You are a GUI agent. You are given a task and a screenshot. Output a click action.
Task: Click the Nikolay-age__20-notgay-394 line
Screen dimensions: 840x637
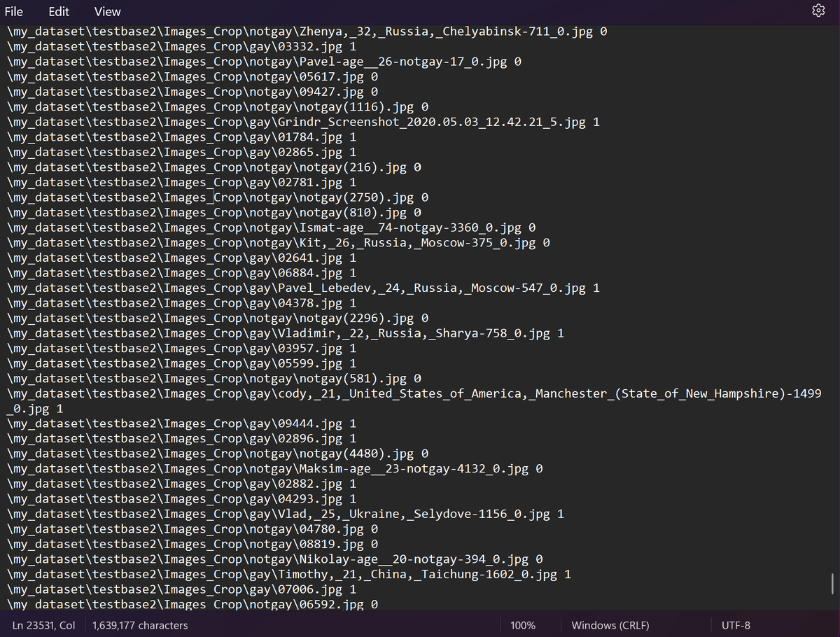click(x=275, y=559)
